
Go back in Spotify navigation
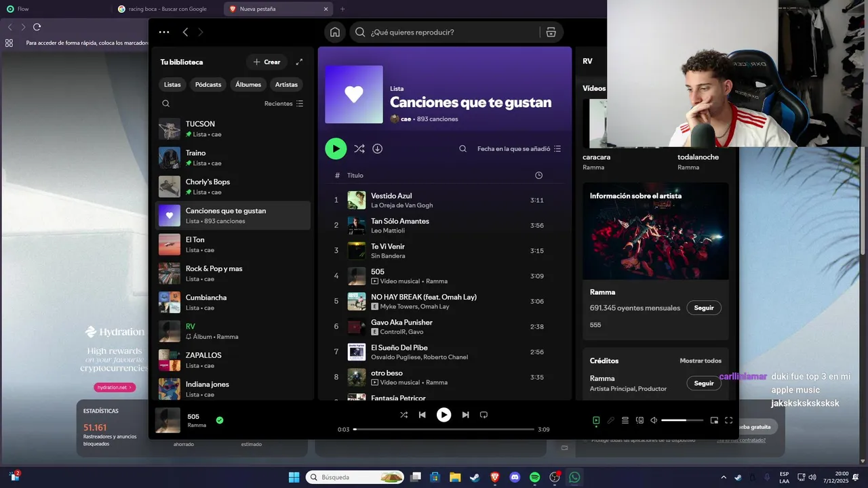click(185, 32)
